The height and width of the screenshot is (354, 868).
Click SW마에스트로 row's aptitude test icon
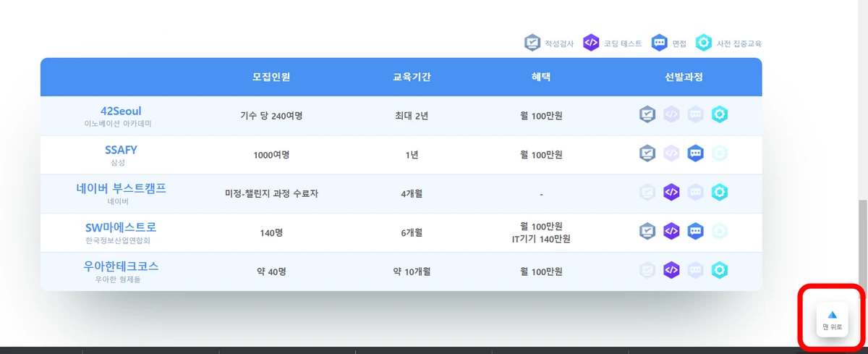click(647, 232)
